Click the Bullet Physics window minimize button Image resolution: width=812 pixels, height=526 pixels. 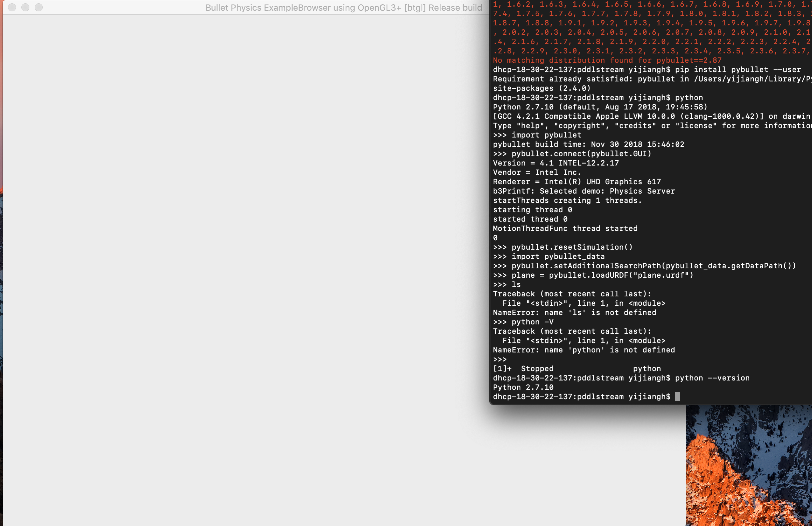pos(25,7)
